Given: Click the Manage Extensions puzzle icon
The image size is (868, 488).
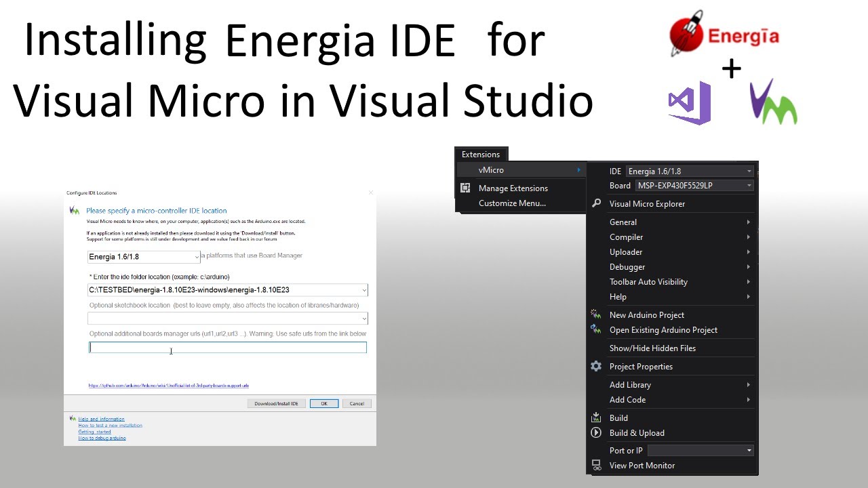Looking at the screenshot, I should 465,188.
